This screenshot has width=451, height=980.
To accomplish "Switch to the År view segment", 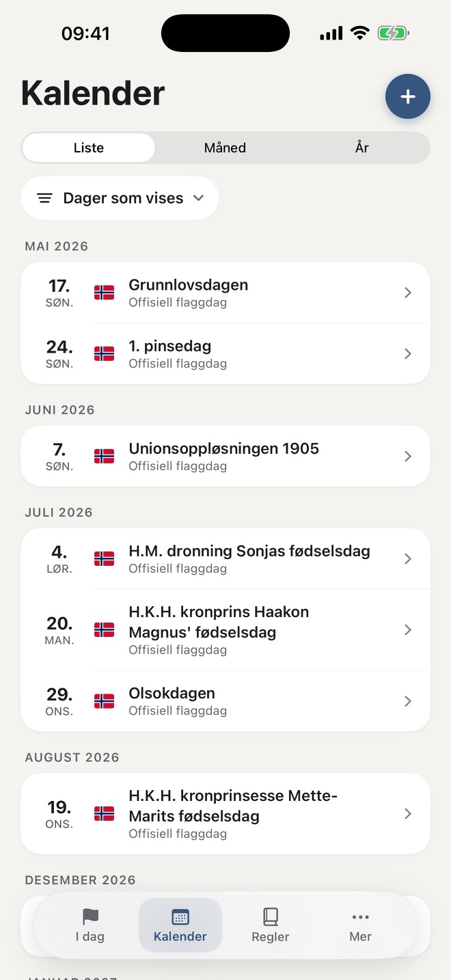I will [361, 148].
